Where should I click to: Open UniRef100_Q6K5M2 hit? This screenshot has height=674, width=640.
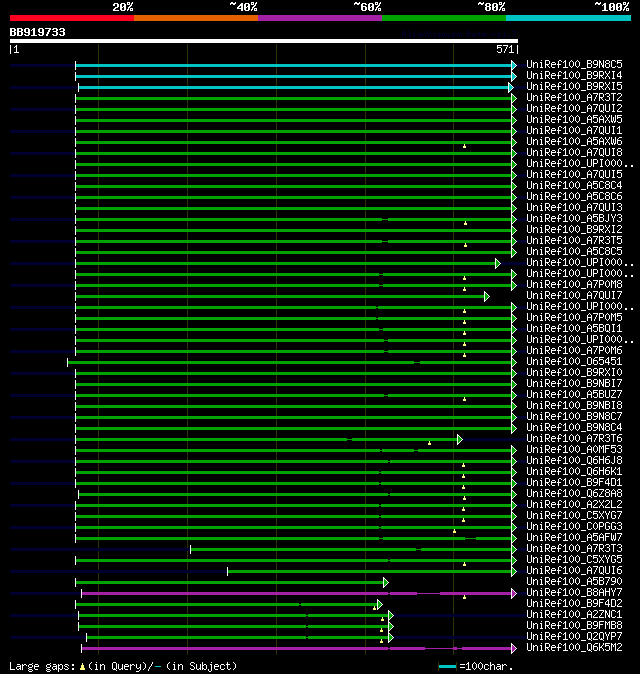574,648
